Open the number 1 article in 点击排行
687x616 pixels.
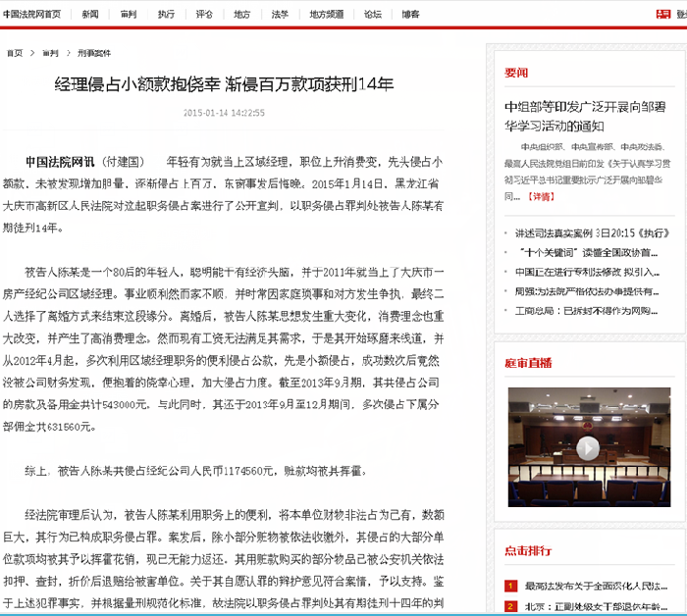tap(596, 586)
